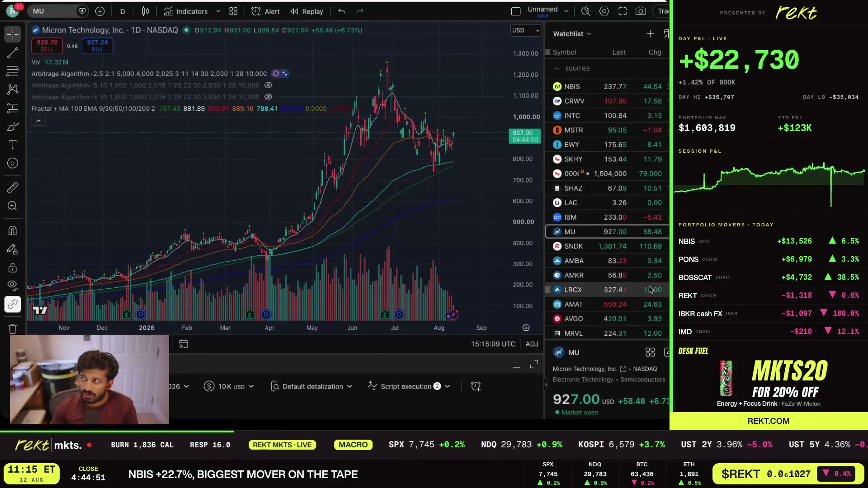
Task: Show the second hidden Arbitrage Algorithm
Action: click(268, 85)
